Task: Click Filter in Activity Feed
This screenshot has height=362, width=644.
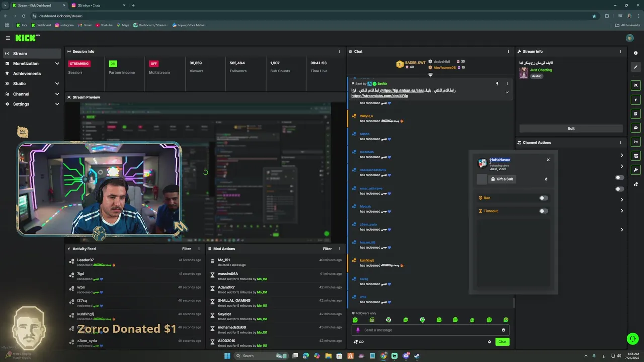Action: tap(187, 249)
